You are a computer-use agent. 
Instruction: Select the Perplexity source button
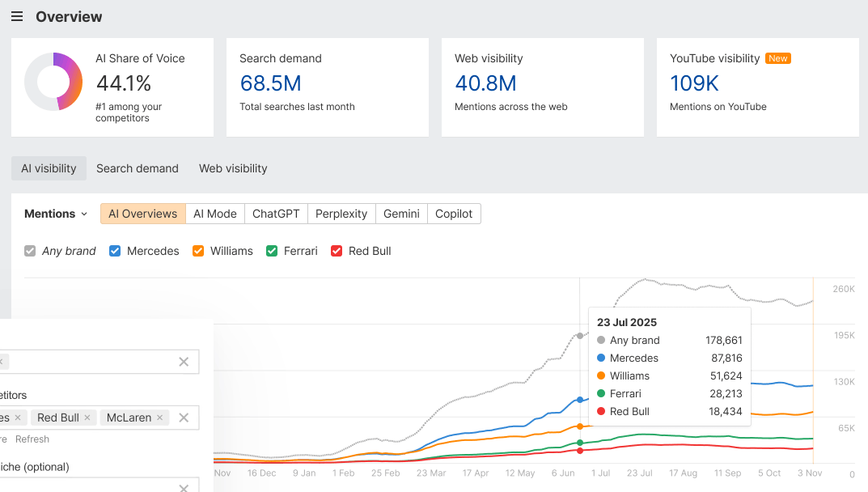point(341,214)
